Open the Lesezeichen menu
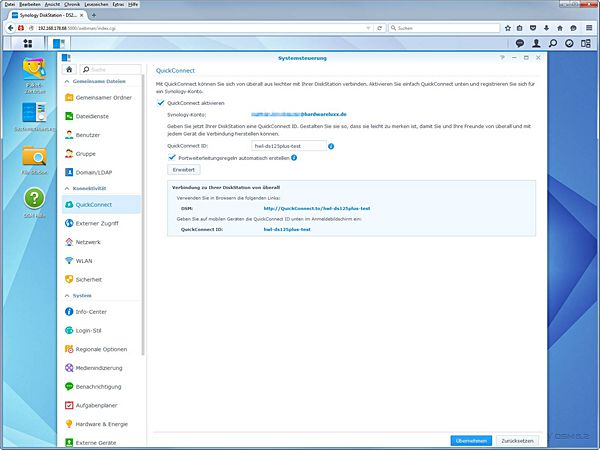 (x=96, y=4)
